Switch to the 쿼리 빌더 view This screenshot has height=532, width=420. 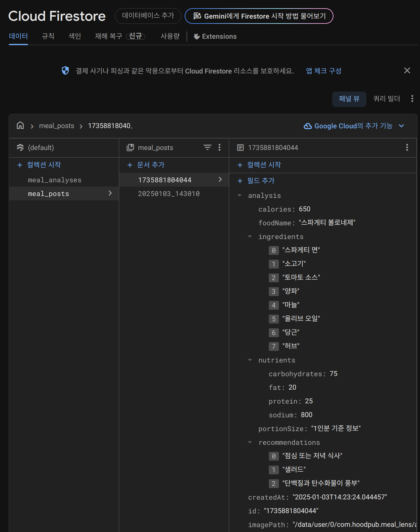coord(386,99)
